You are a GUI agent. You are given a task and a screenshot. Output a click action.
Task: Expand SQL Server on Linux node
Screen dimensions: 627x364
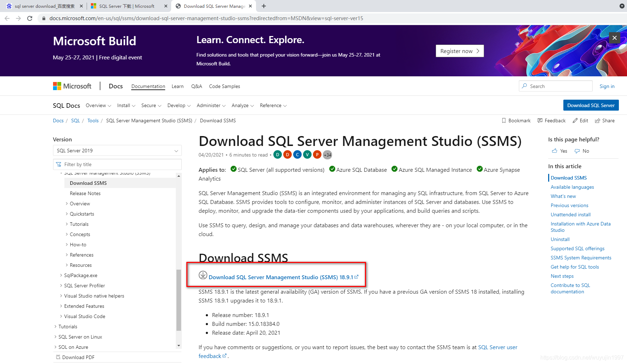click(55, 337)
